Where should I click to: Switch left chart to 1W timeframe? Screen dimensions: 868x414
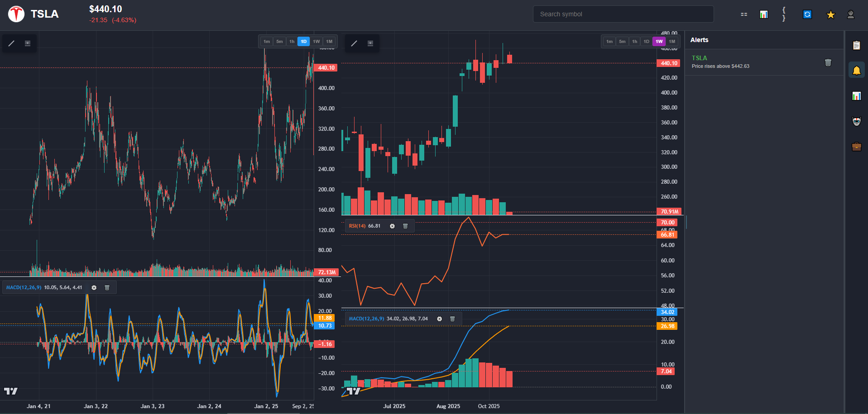317,42
